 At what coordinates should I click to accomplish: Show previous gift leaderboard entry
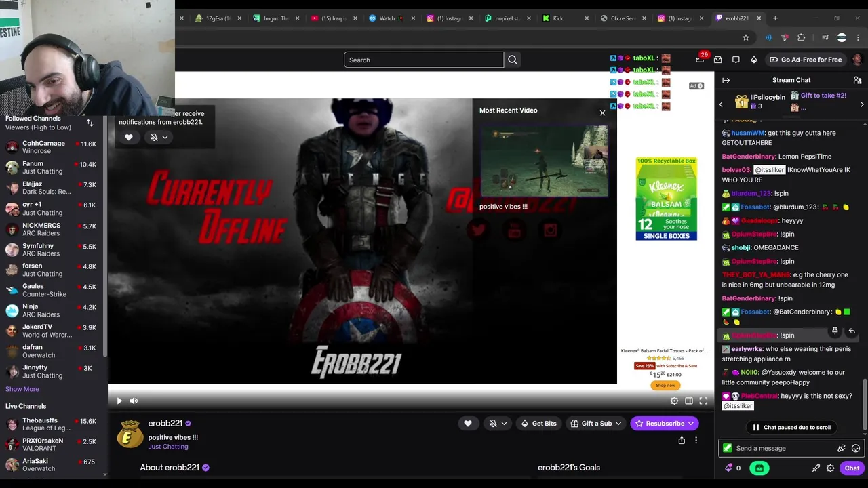pos(721,104)
